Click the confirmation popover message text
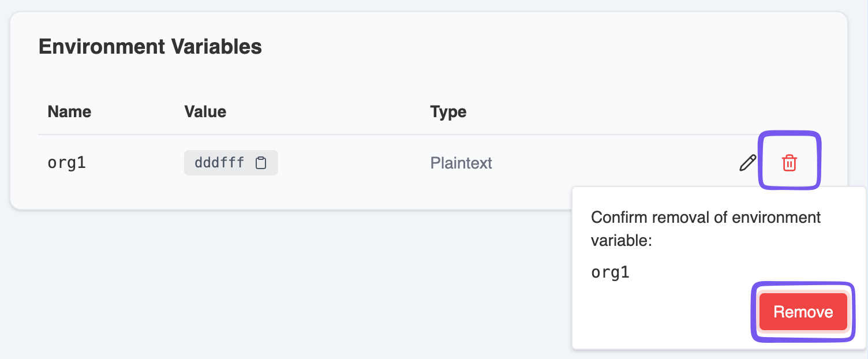The image size is (868, 359). (x=705, y=229)
